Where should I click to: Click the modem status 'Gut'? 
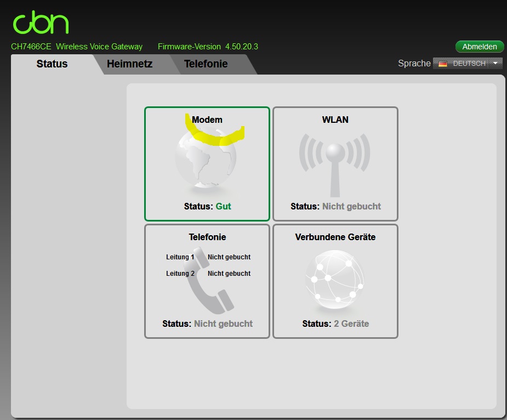[224, 206]
